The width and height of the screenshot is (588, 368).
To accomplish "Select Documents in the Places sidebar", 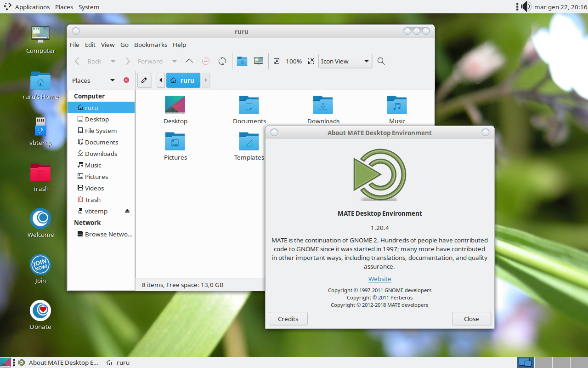I will [101, 142].
